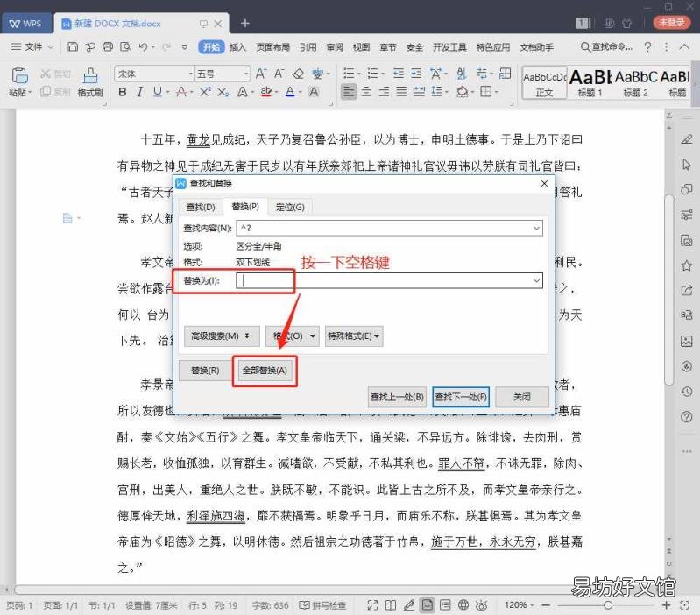Clear formatting with eraser icon
The width and height of the screenshot is (700, 615).
[x=298, y=74]
